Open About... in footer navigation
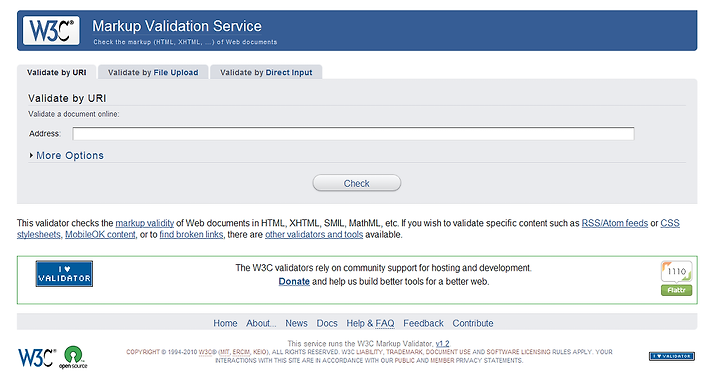Image resolution: width=720 pixels, height=383 pixels. pyautogui.click(x=261, y=323)
